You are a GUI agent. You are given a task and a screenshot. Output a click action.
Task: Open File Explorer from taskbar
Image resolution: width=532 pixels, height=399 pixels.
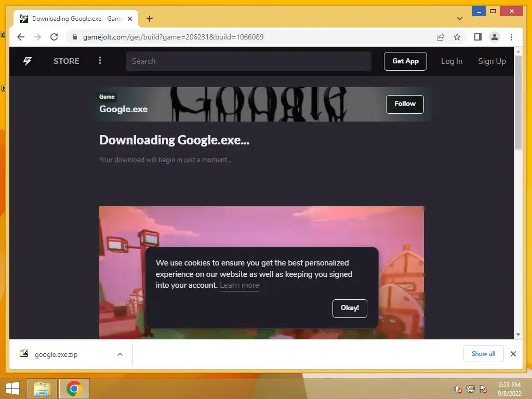[x=42, y=389]
